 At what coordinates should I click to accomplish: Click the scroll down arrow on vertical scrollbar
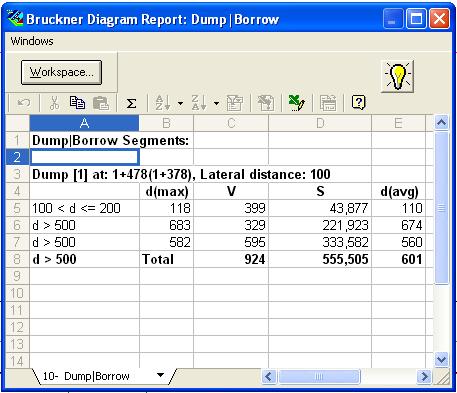click(442, 360)
